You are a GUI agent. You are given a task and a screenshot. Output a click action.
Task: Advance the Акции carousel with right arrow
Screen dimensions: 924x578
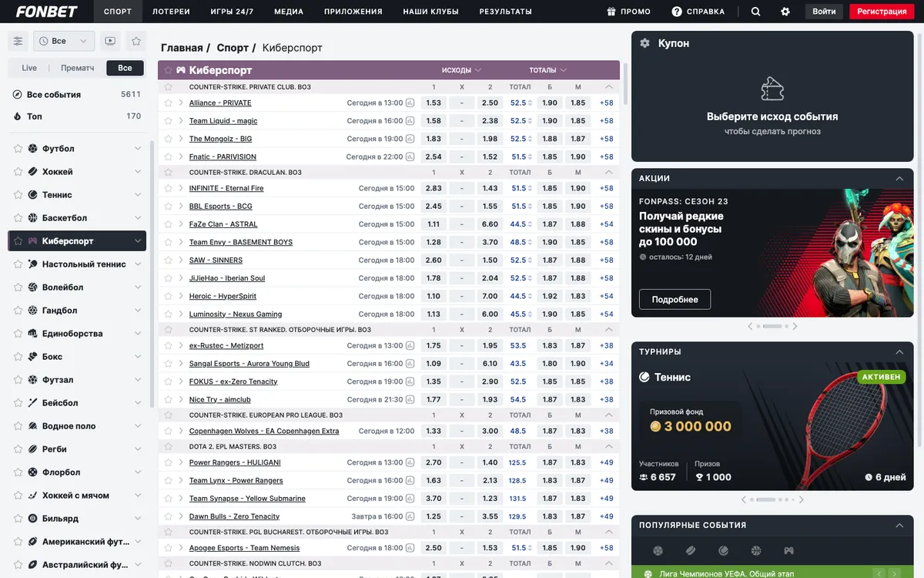pos(795,326)
